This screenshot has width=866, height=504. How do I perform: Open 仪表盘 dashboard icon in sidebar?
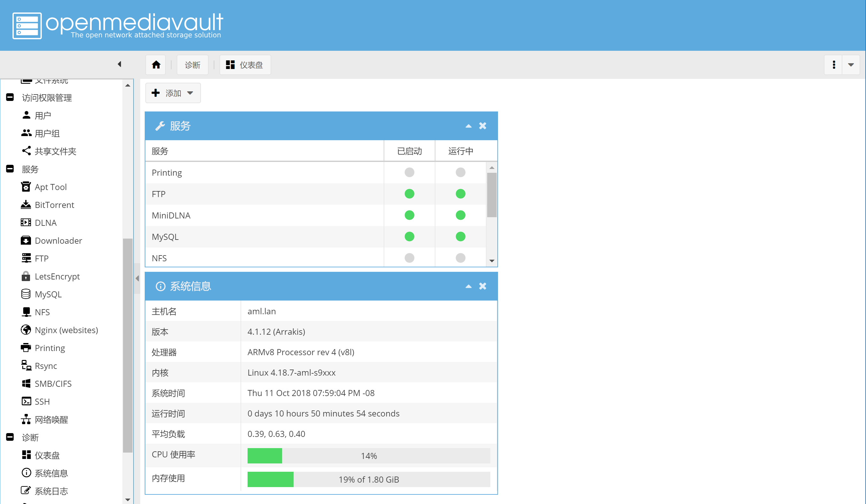click(x=26, y=455)
